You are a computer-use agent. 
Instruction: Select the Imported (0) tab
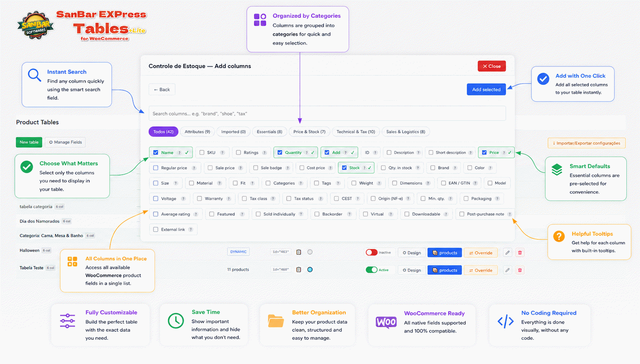coord(233,132)
